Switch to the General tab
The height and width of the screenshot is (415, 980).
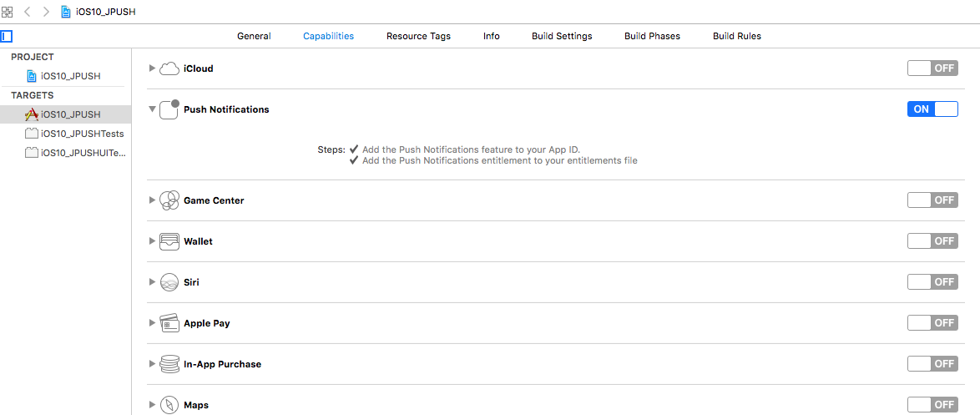[x=254, y=36]
